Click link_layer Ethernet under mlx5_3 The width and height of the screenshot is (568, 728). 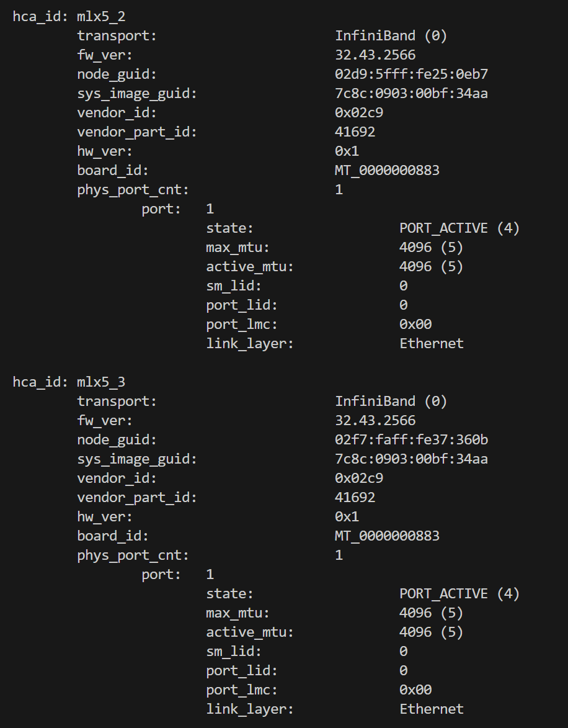click(x=432, y=709)
